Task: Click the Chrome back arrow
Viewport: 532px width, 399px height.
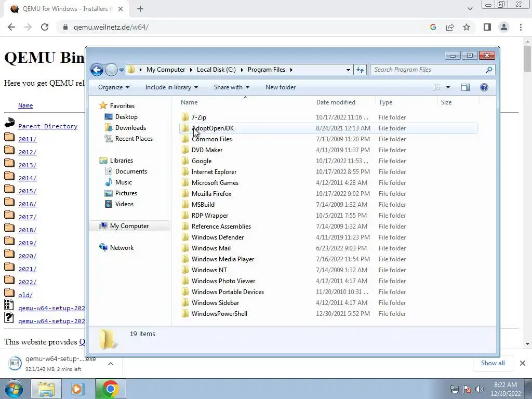Action: click(11, 27)
